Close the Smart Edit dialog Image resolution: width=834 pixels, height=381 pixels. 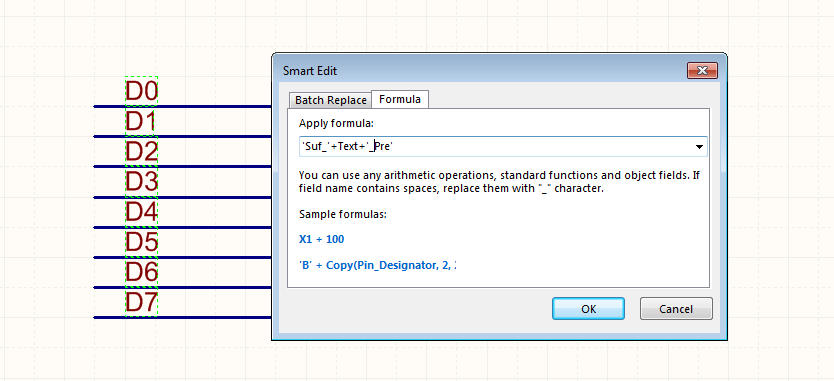coord(702,71)
